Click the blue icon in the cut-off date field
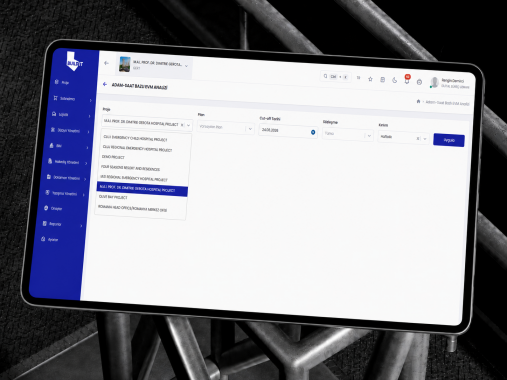This screenshot has height=380, width=507. click(x=313, y=132)
